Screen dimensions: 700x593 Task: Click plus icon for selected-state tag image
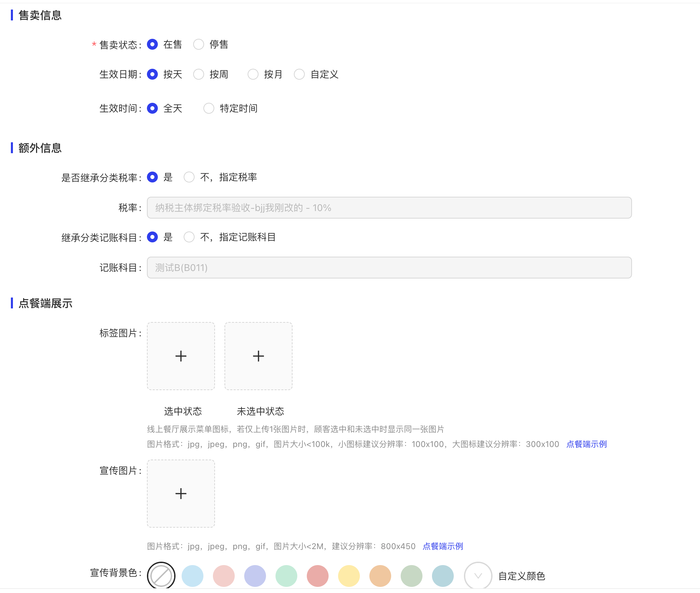(x=181, y=356)
